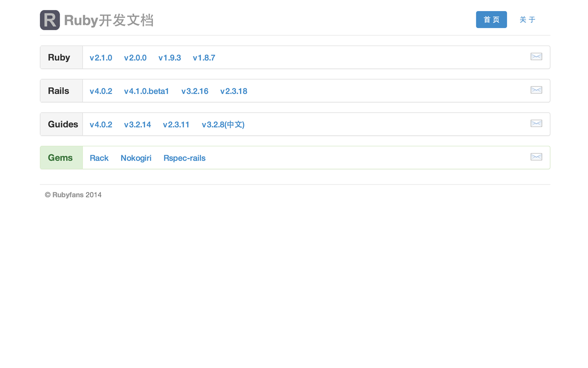Open Rails v2.3.18 documentation

tap(233, 91)
